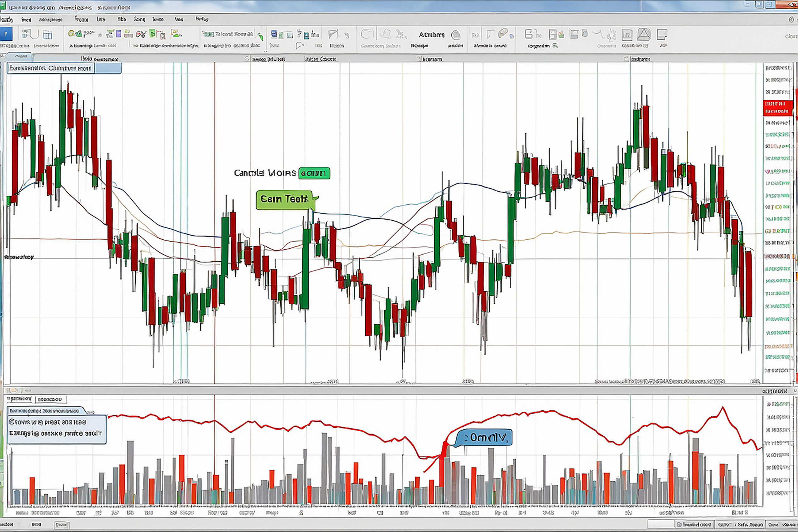Click the list icon with green badge
This screenshot has width=798, height=532.
pyautogui.click(x=556, y=34)
